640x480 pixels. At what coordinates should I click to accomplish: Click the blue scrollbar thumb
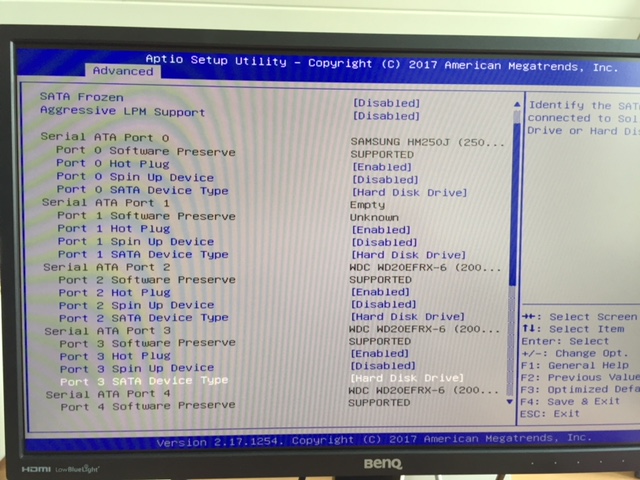pos(514,204)
